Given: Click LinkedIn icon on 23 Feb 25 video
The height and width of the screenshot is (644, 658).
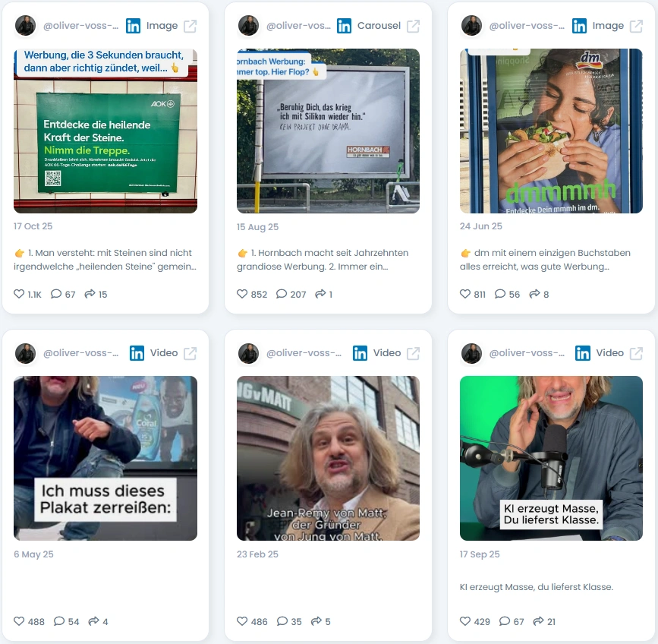Looking at the screenshot, I should coord(360,353).
